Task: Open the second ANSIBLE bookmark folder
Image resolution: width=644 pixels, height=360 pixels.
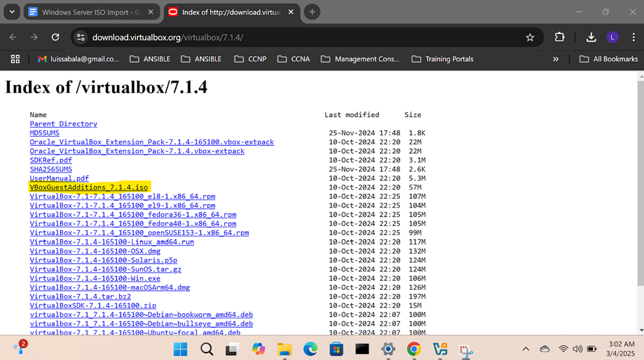Action: coord(201,59)
